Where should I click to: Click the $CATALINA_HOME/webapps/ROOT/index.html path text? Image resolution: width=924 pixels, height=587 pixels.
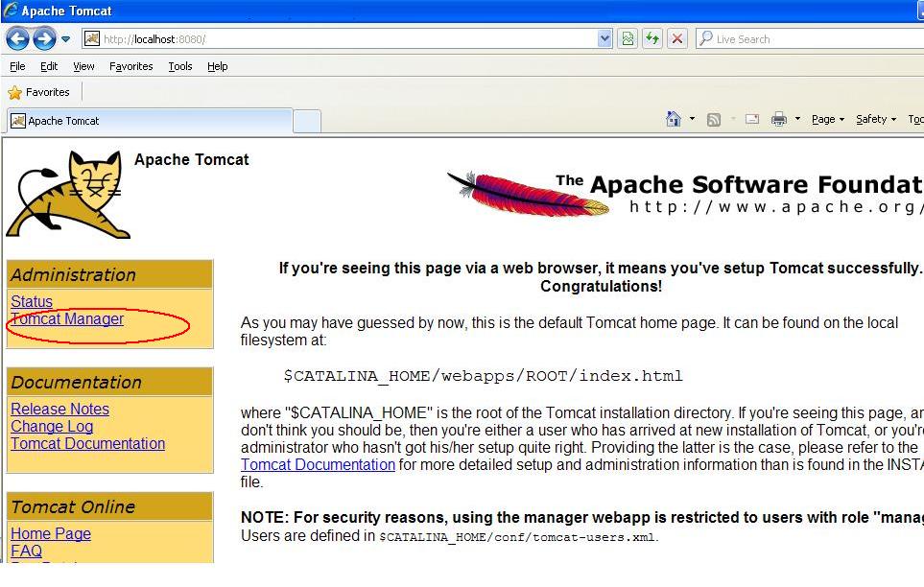click(484, 376)
